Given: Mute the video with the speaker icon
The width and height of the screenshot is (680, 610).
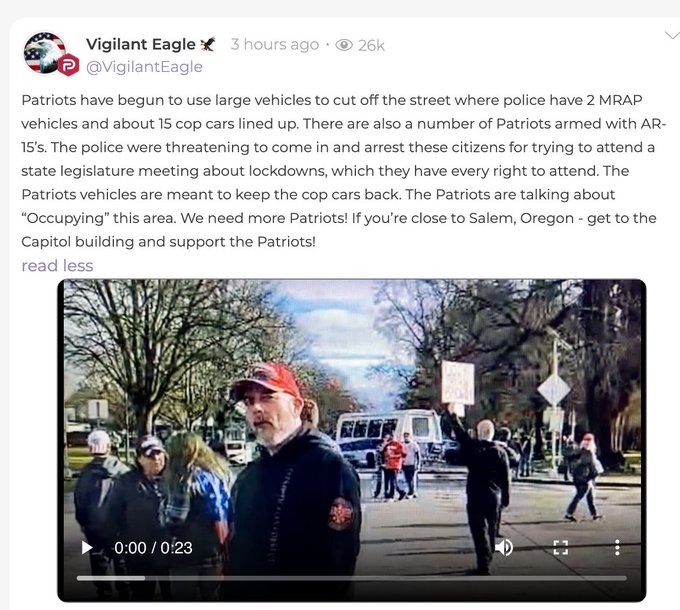Looking at the screenshot, I should tap(504, 548).
